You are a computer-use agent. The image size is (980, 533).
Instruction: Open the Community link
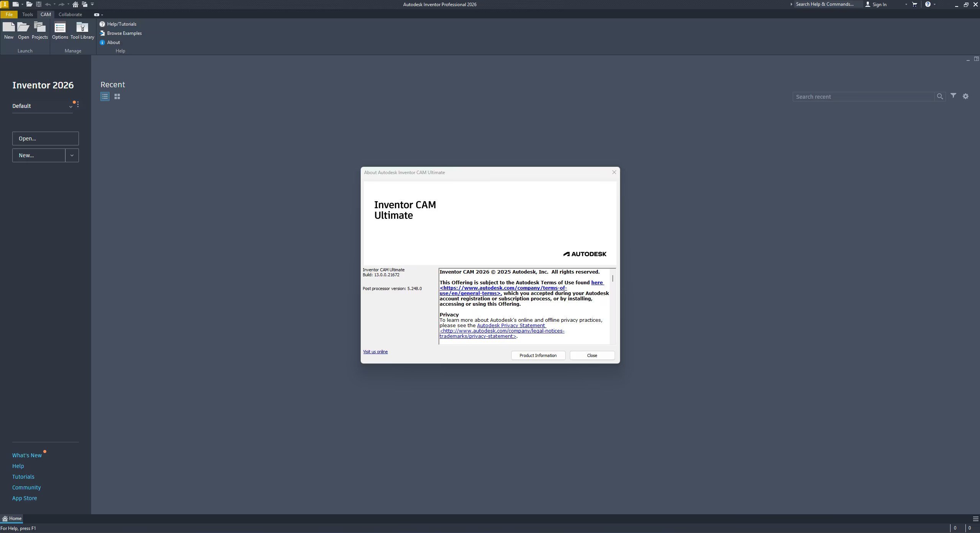click(x=26, y=487)
